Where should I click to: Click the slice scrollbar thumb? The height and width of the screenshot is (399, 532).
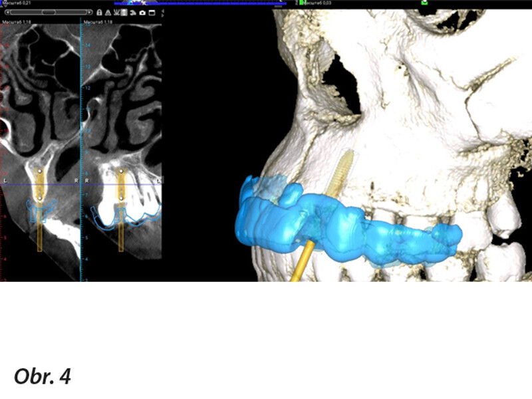tap(49, 13)
